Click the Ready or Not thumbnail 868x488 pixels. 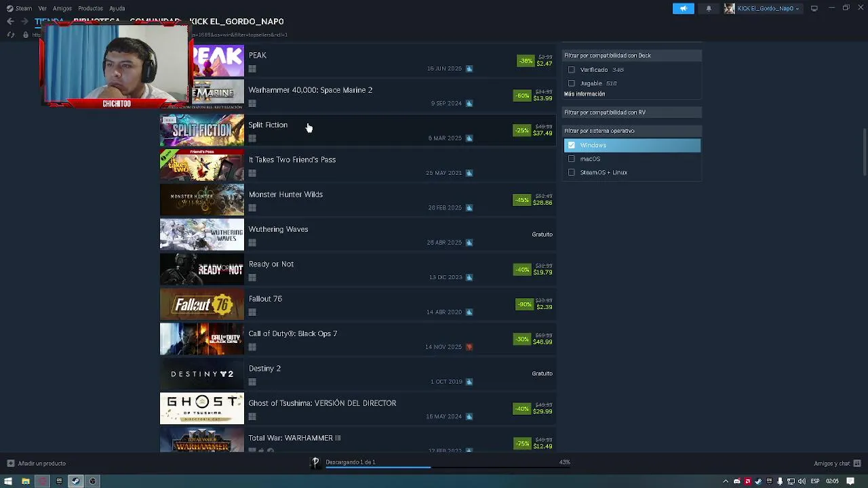202,270
